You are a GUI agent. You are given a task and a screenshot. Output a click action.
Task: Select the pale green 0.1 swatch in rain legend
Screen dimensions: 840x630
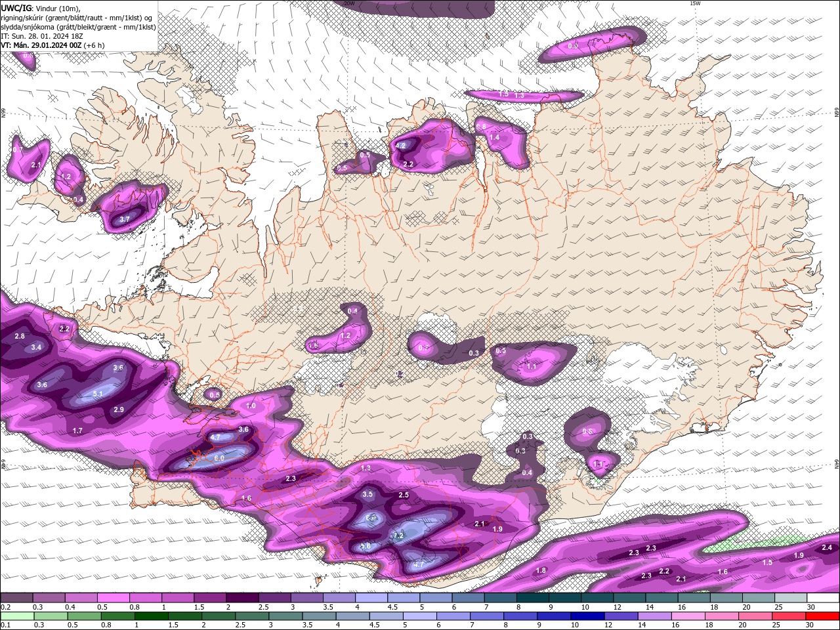pyautogui.click(x=16, y=616)
